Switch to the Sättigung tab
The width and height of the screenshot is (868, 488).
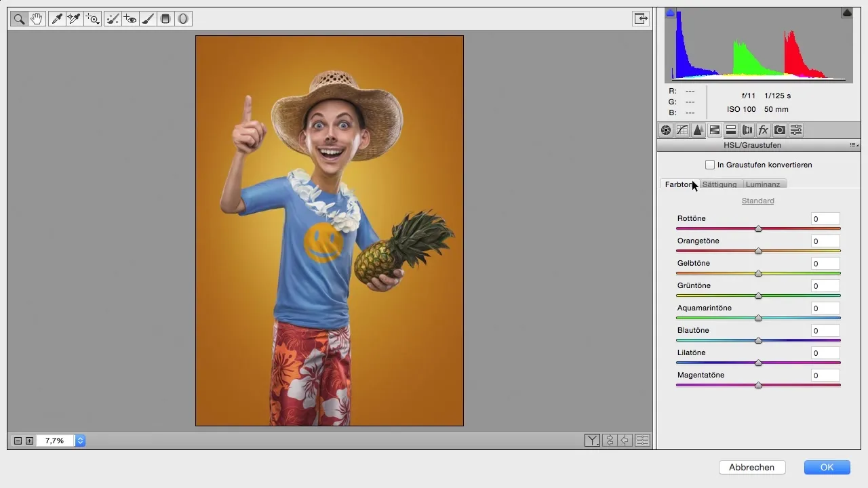[x=719, y=184]
